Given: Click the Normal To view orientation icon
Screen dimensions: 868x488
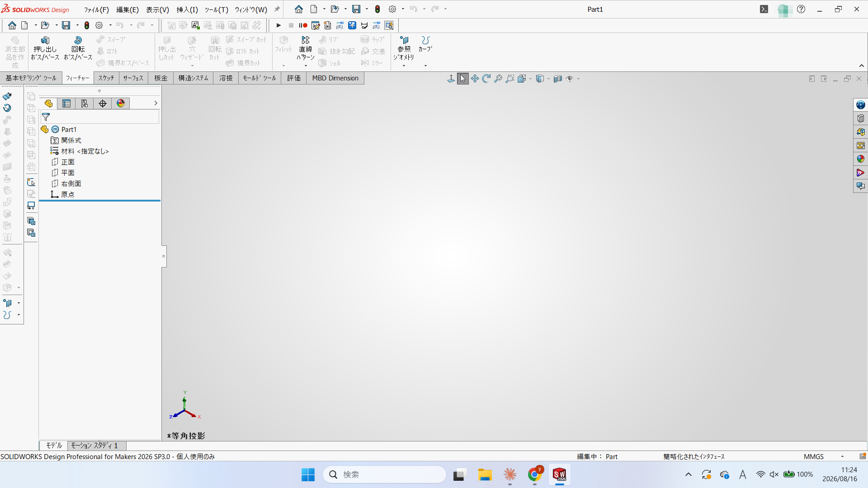Looking at the screenshot, I should tap(451, 79).
